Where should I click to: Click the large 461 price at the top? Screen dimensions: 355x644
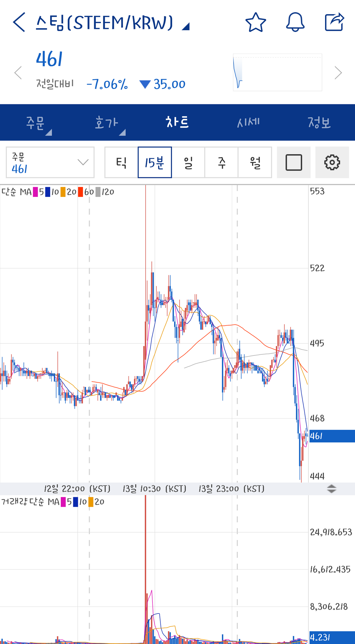[x=49, y=59]
